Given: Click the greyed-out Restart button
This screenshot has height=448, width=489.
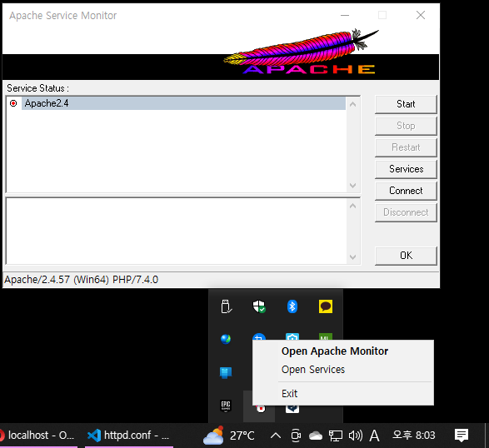Looking at the screenshot, I should click(406, 147).
